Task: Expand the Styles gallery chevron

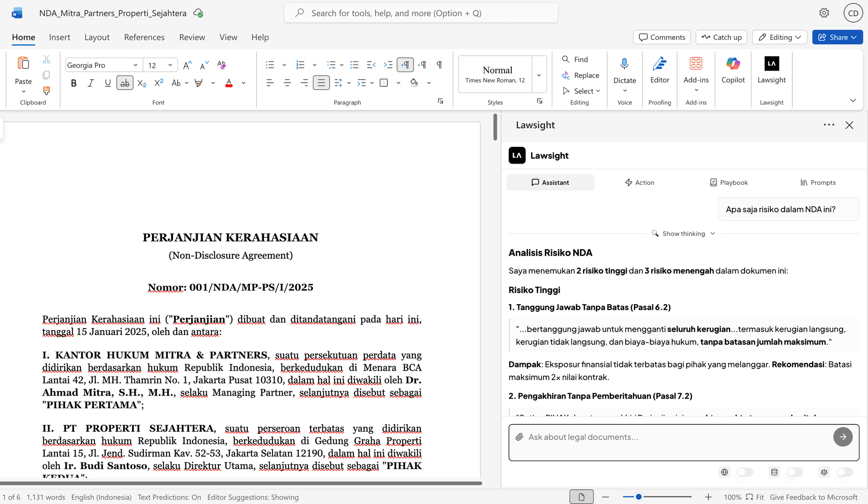Action: pyautogui.click(x=539, y=75)
